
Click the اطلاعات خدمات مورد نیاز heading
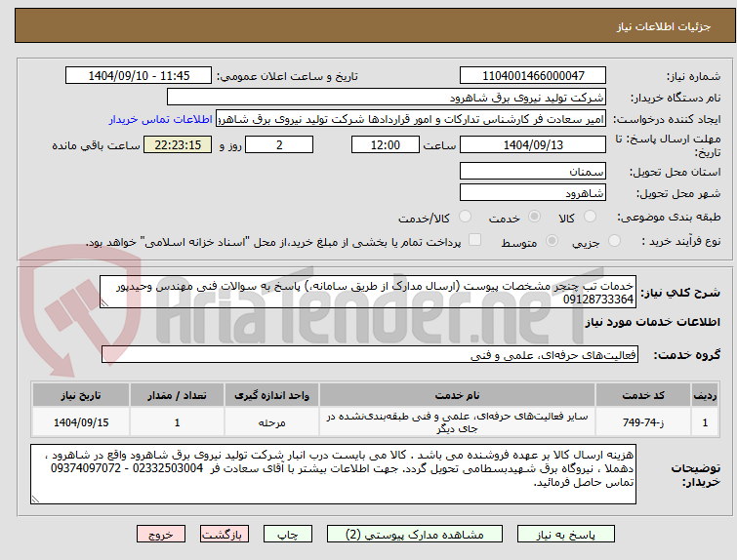[652, 322]
